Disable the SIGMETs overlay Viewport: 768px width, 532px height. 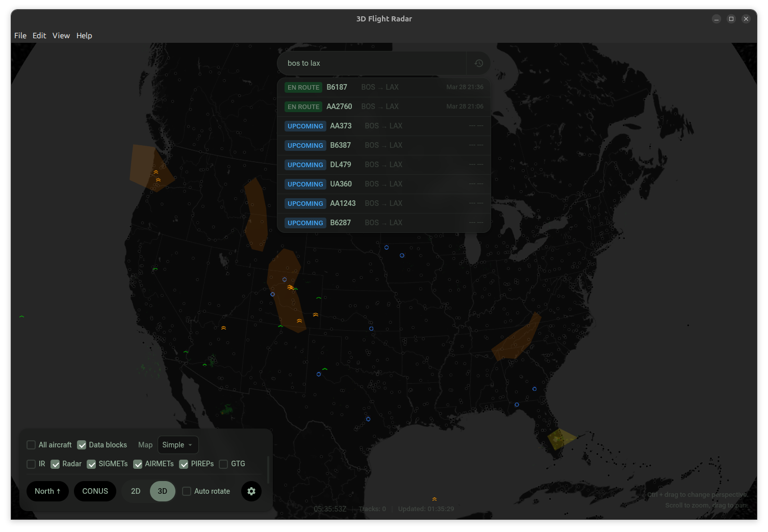[x=91, y=464]
